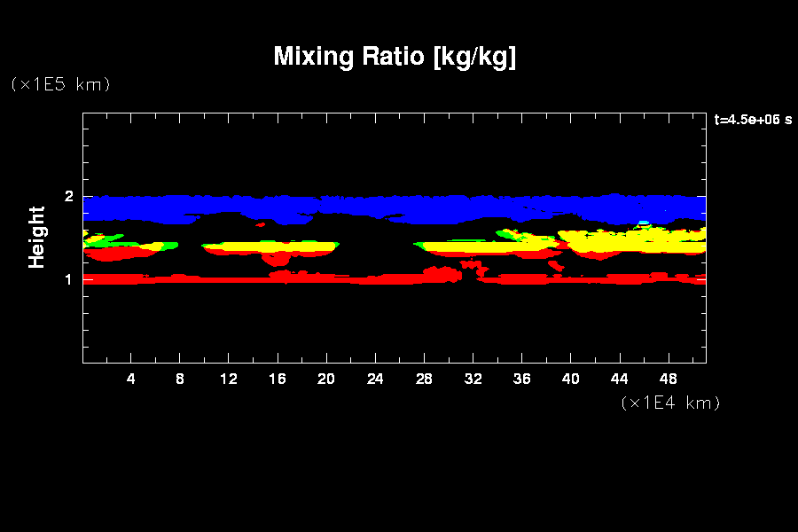Click y-axis tick label "2"
Viewport: 798px width, 532px height.
pos(67,196)
